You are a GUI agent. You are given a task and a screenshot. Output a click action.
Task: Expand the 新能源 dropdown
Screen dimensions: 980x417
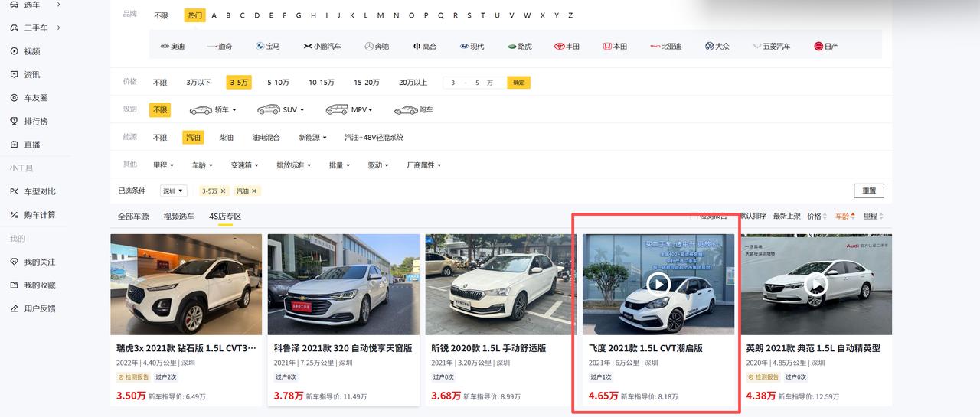coord(312,138)
